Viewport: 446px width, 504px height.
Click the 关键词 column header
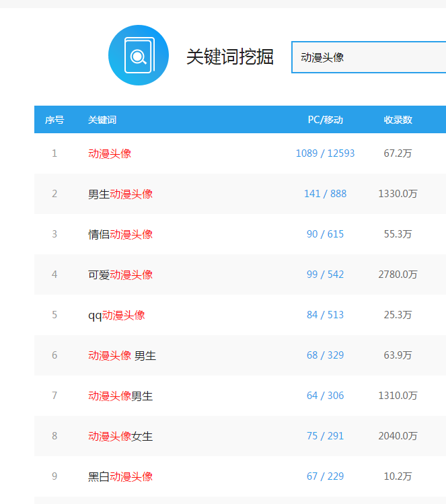[102, 120]
